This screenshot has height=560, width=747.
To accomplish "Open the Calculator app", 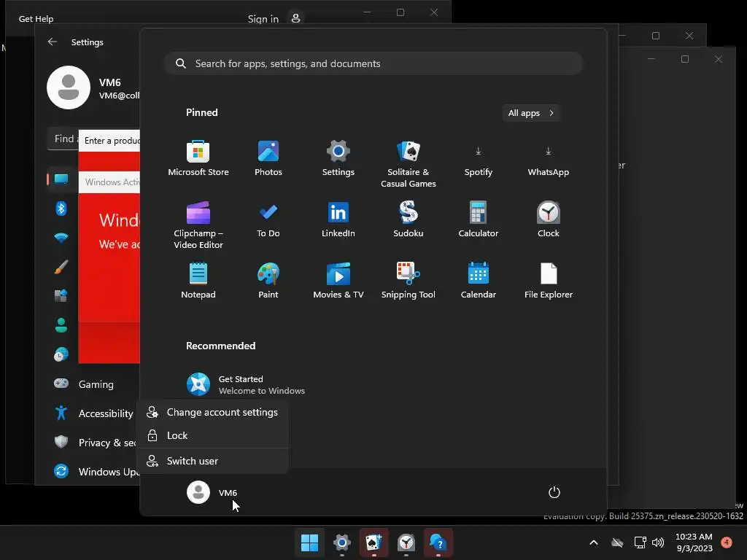I will click(479, 219).
